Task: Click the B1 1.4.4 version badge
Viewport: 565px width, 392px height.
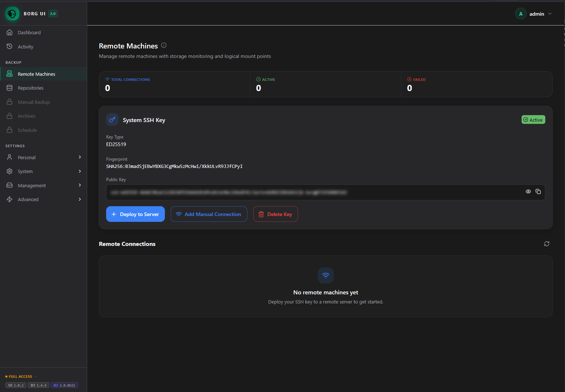Action: pyautogui.click(x=38, y=385)
